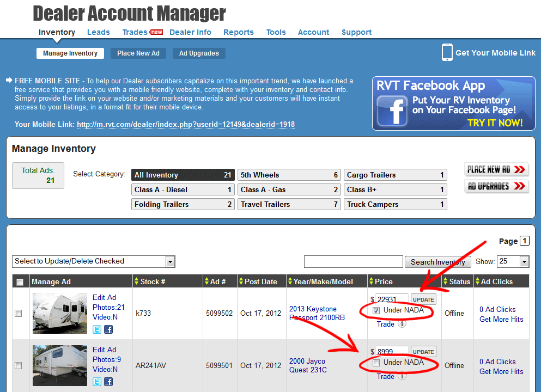Open Edit Ad for Jayco Quest
The height and width of the screenshot is (392, 541).
104,350
